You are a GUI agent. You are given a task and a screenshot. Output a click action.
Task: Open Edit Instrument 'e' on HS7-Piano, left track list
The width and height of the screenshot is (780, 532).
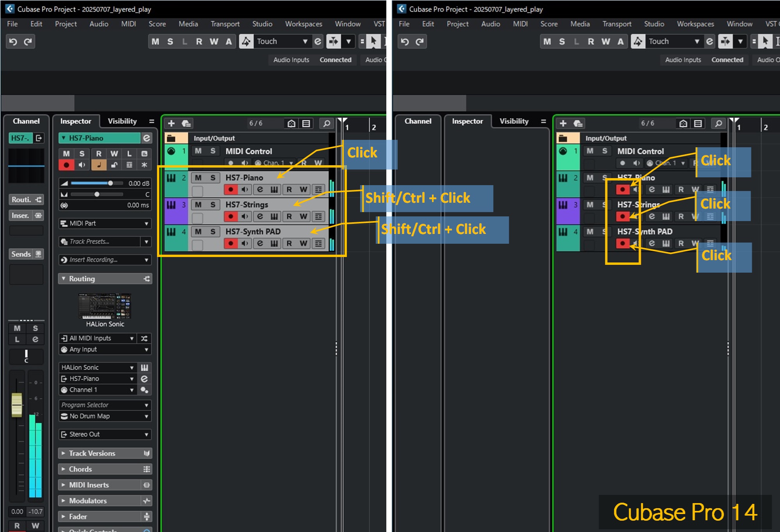[x=260, y=189]
